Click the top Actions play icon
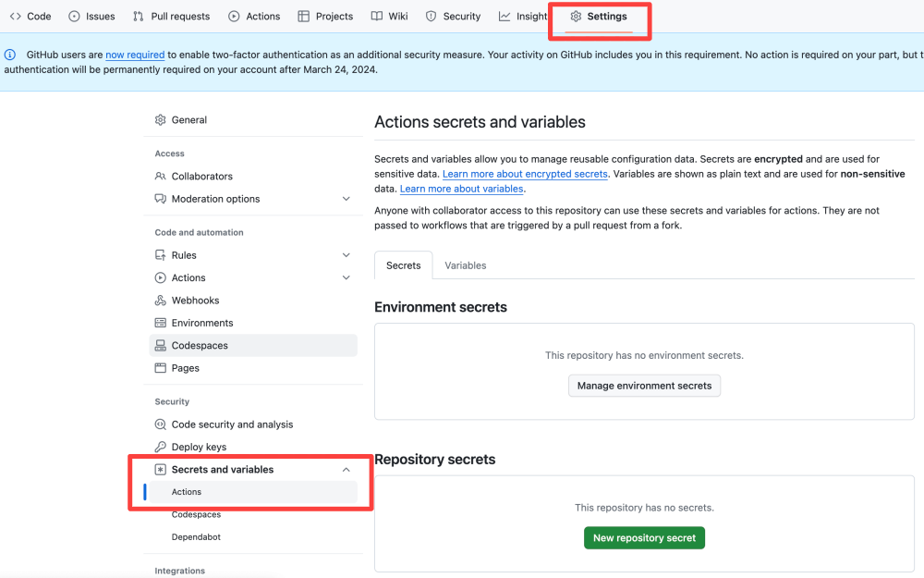Viewport: 924px width, 578px height. tap(234, 17)
